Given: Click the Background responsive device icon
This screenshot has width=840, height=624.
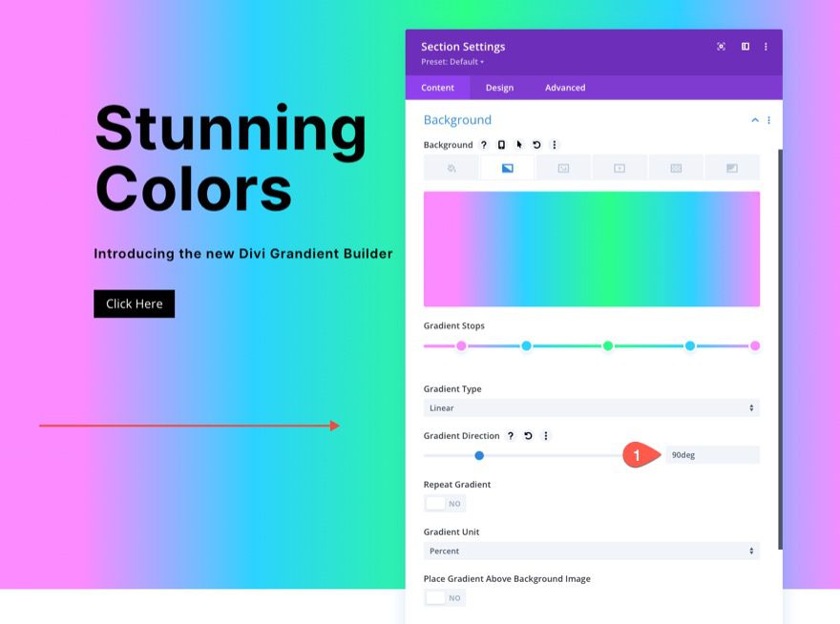Looking at the screenshot, I should tap(501, 145).
